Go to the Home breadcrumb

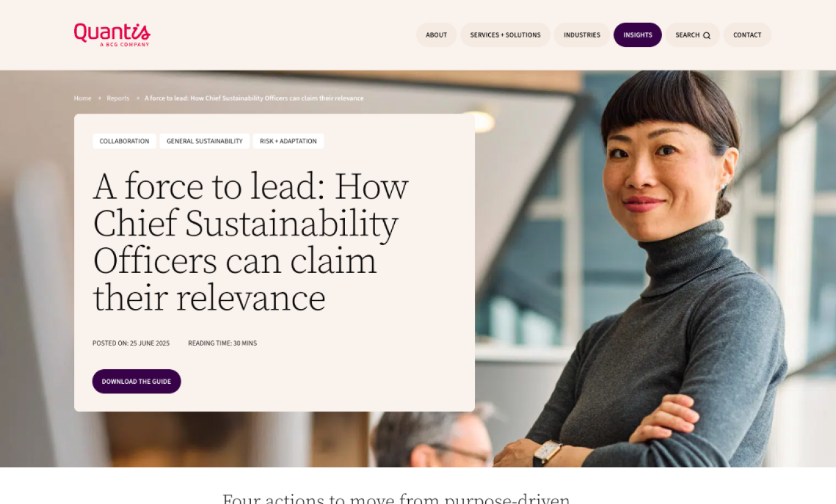tap(82, 98)
